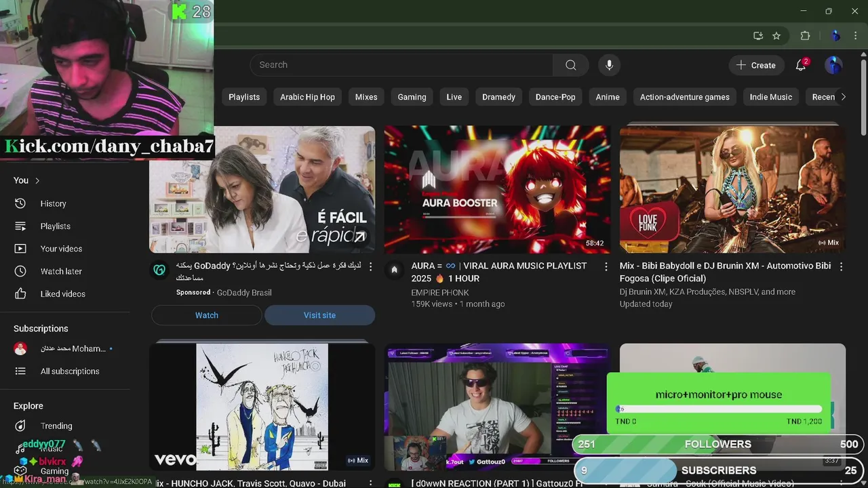868x488 pixels.
Task: Open the browser extensions puzzle icon
Action: pos(805,36)
